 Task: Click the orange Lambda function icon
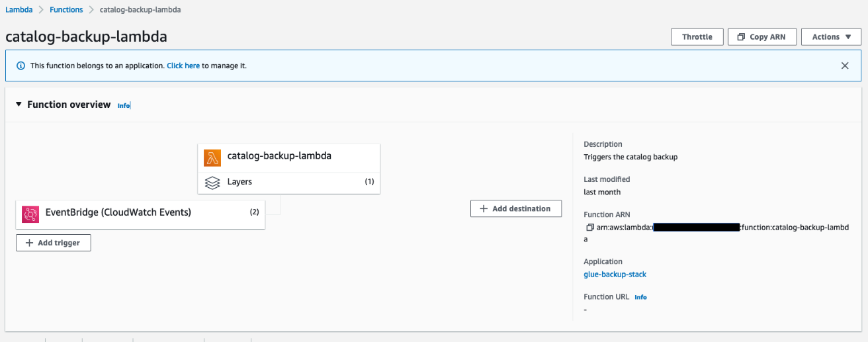point(212,157)
